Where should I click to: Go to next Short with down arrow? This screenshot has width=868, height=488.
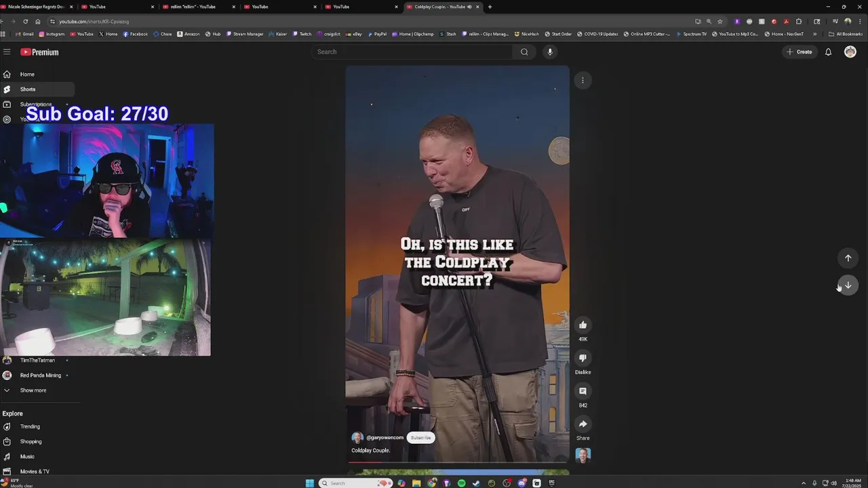(848, 285)
